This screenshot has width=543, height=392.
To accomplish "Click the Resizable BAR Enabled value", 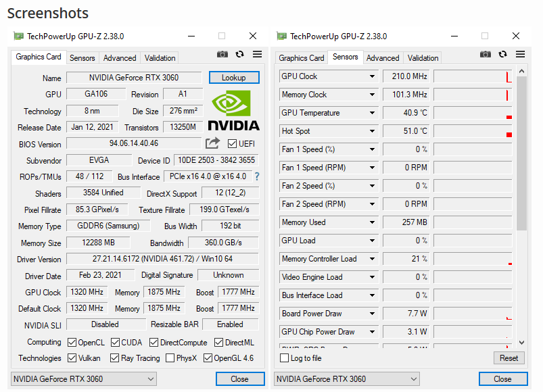I will 231,324.
